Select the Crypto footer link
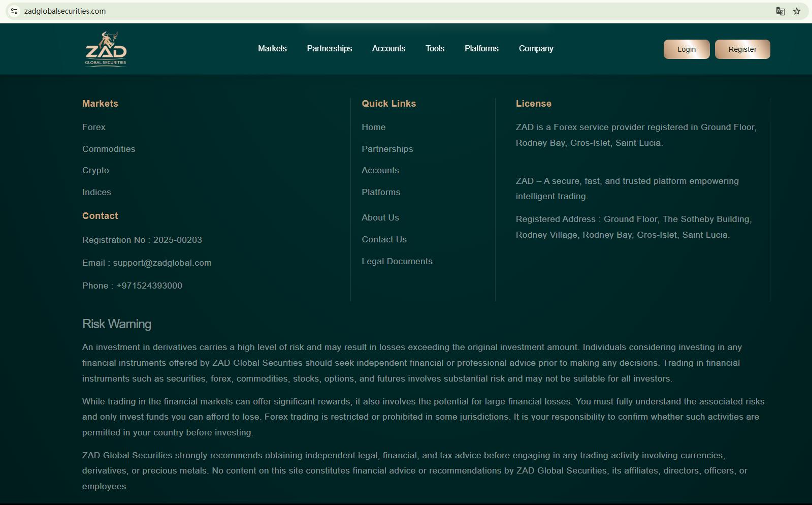Viewport: 812px width, 505px height. pos(95,170)
